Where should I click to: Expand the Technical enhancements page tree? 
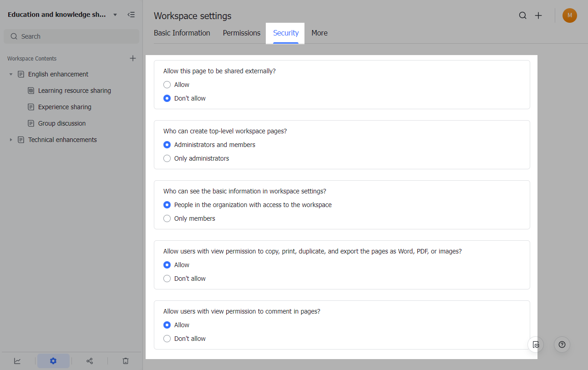click(x=11, y=140)
